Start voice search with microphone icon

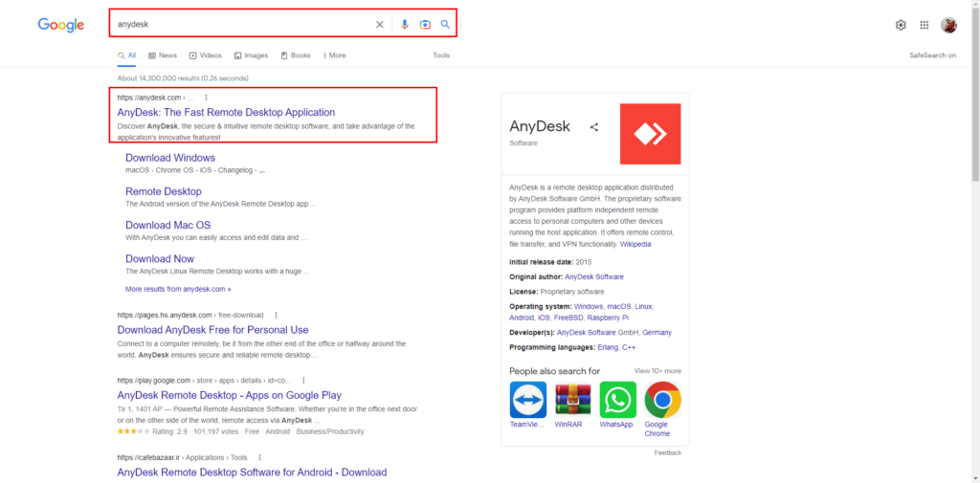point(405,24)
